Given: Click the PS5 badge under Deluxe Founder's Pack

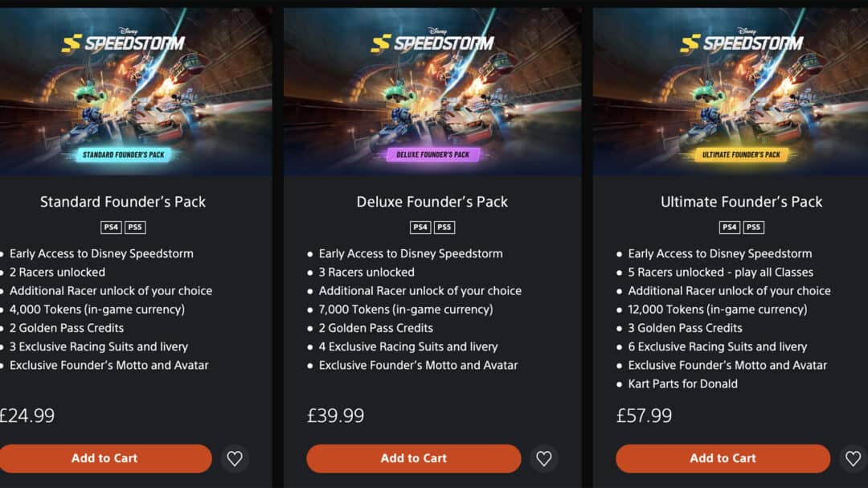Looking at the screenshot, I should [444, 227].
